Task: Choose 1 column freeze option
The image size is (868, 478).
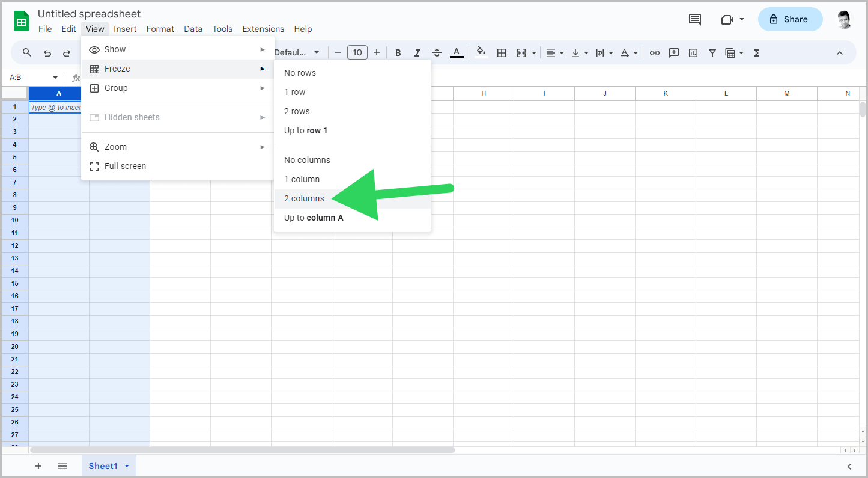Action: 353,179
